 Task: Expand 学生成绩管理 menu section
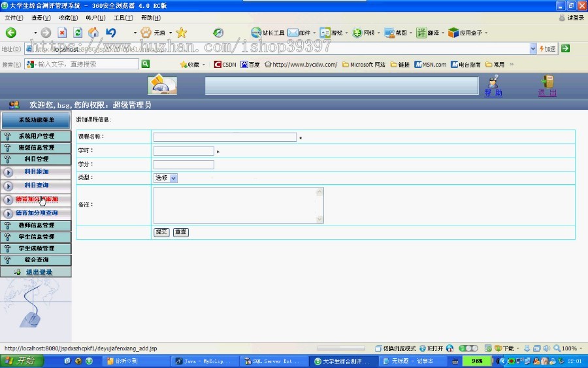[x=36, y=248]
